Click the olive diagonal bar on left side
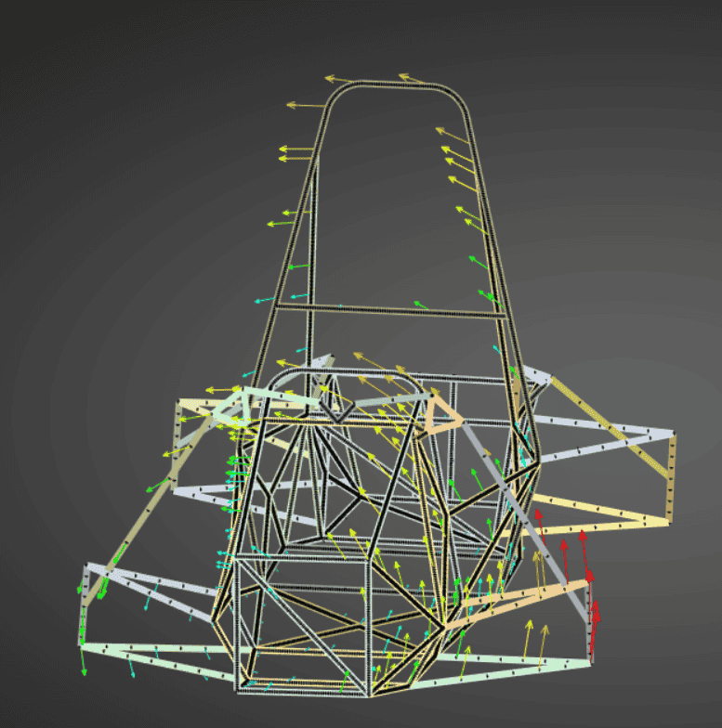The height and width of the screenshot is (728, 722). click(139, 529)
